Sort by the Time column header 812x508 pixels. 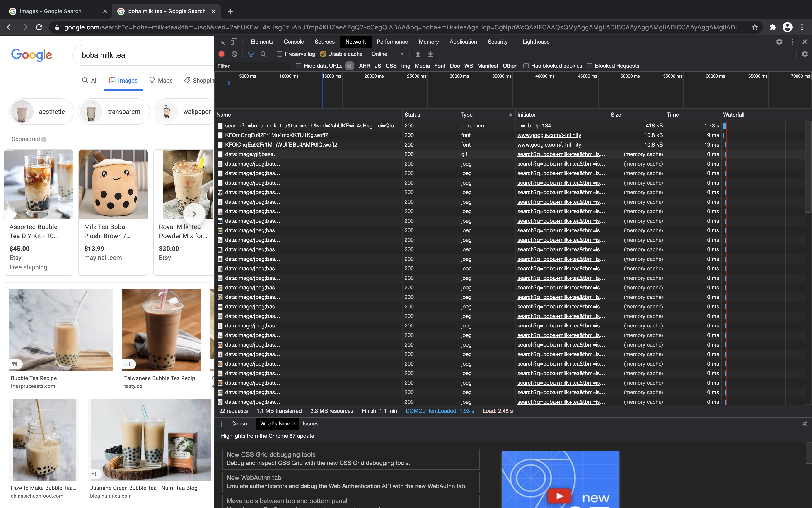click(693, 115)
